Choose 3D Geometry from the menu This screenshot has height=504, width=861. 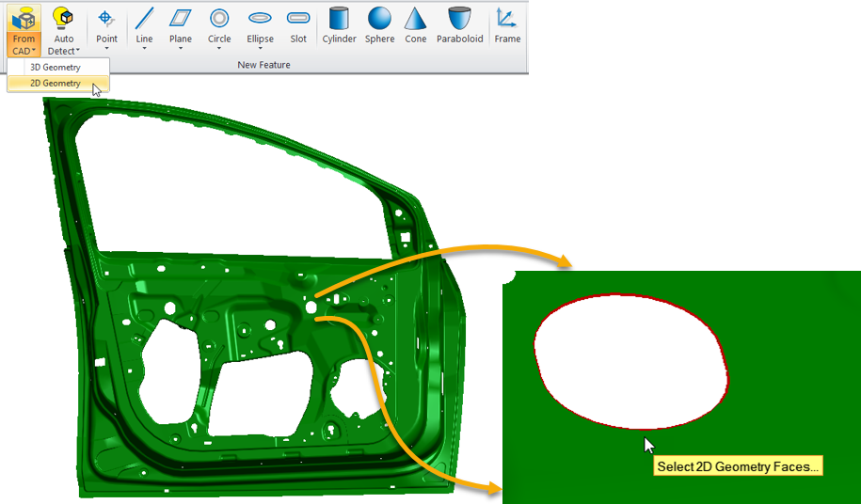[x=58, y=67]
